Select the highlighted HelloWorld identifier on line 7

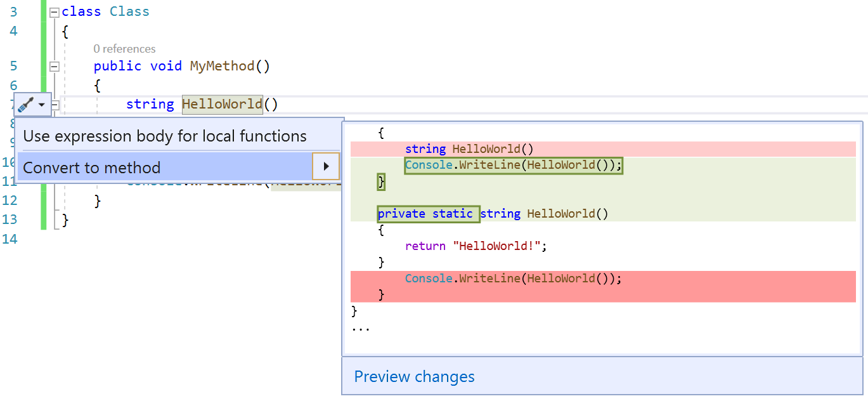coord(222,104)
